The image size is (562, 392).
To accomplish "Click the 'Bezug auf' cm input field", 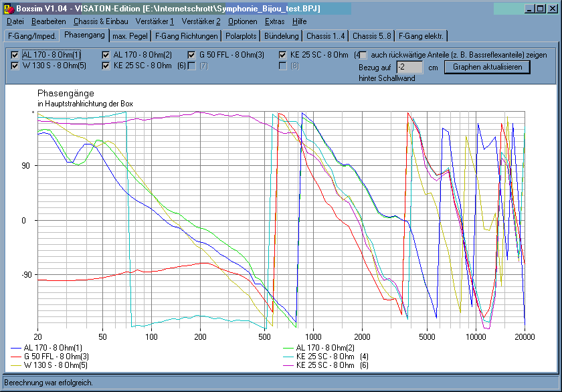I will tap(409, 67).
